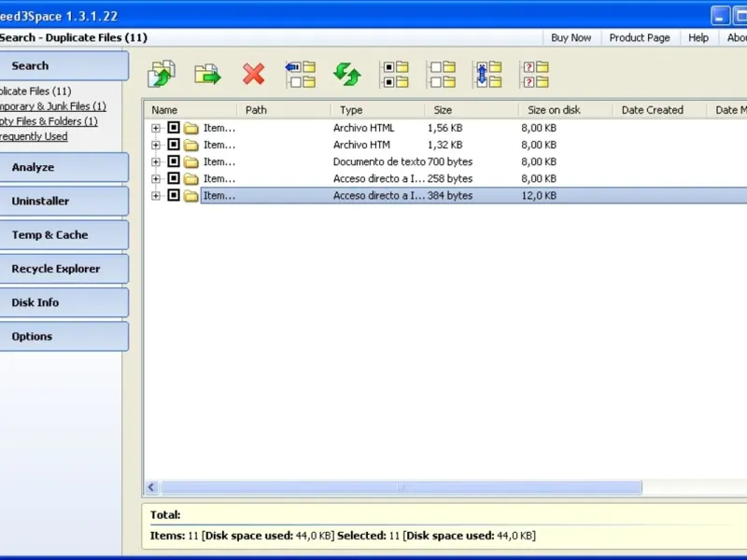Open the Disk Info section
Screen dimensions: 747x560
click(63, 302)
